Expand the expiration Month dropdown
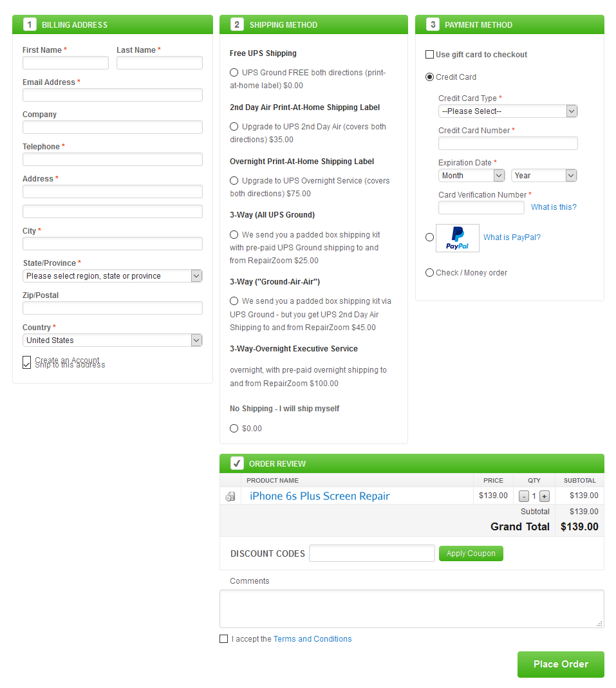The height and width of the screenshot is (688, 616). pyautogui.click(x=471, y=176)
